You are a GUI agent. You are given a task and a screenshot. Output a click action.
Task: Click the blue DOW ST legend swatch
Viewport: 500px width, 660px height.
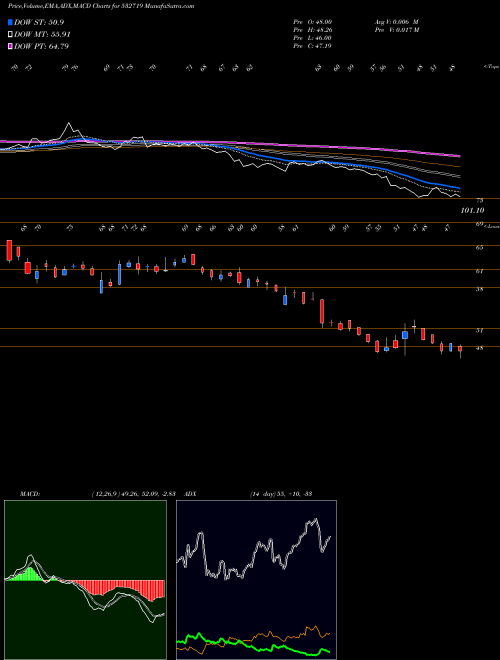[10, 22]
